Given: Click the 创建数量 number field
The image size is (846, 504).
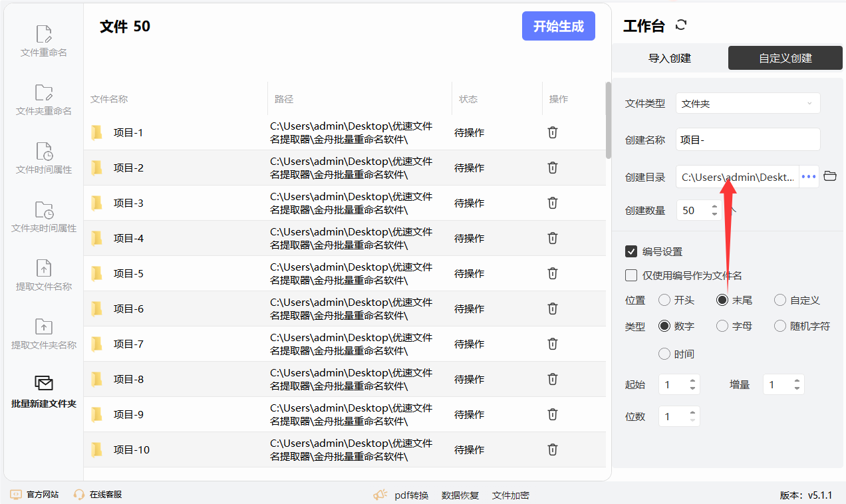Looking at the screenshot, I should tap(693, 210).
